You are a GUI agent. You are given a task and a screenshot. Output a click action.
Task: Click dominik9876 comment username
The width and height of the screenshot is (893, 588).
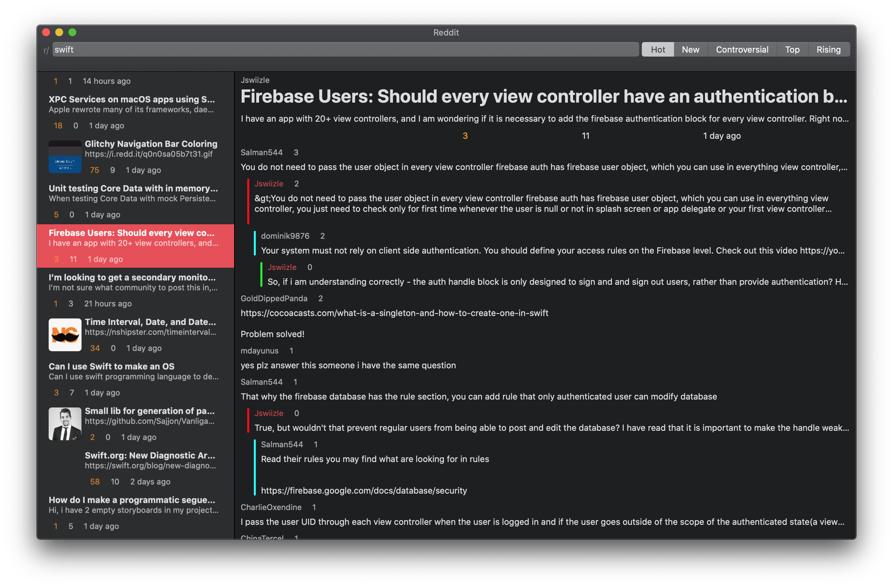coord(285,236)
